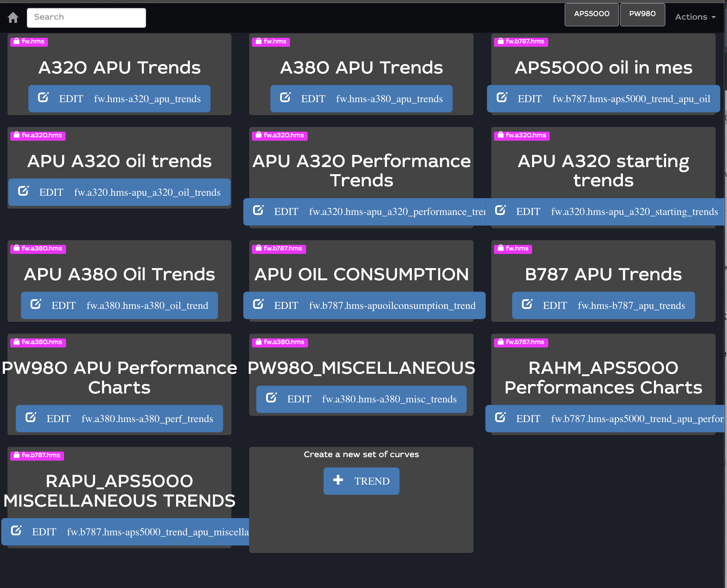Open APU A320 starting trends title
This screenshot has height=588, width=727.
604,171
